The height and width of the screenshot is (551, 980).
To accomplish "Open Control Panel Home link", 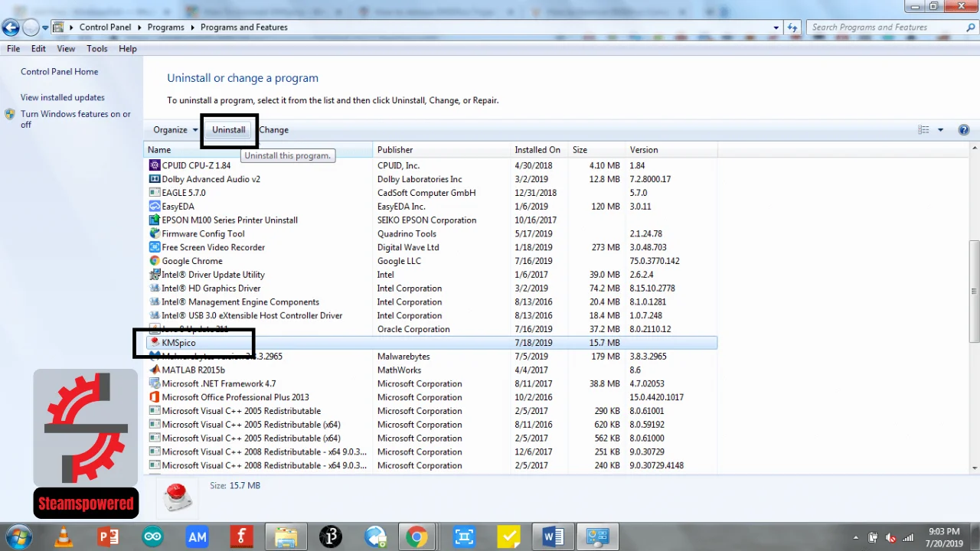I will [60, 72].
